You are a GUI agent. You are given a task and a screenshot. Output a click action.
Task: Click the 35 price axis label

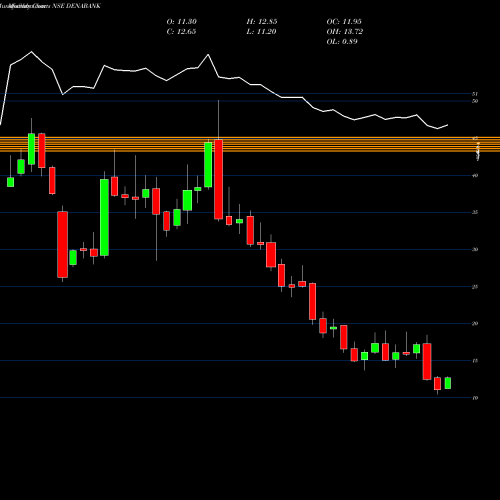475,212
